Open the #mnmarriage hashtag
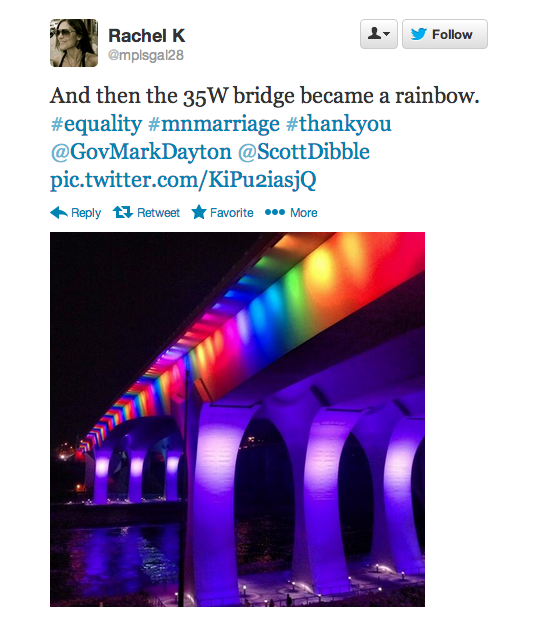 pos(214,124)
